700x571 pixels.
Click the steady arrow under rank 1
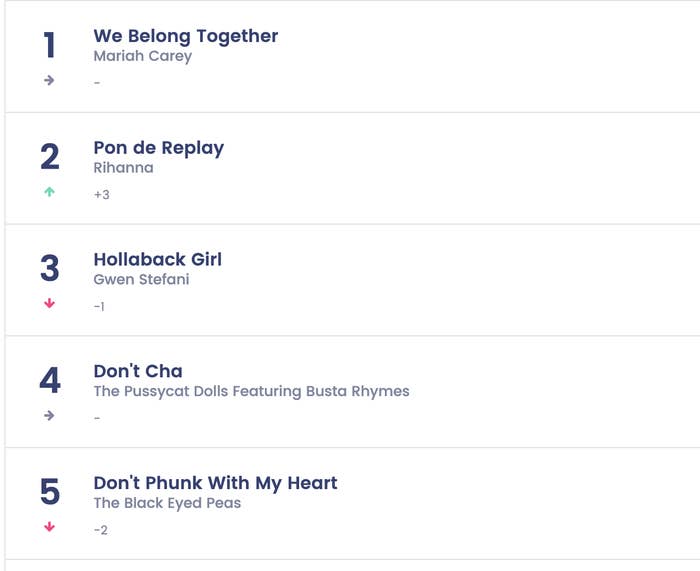[x=49, y=80]
